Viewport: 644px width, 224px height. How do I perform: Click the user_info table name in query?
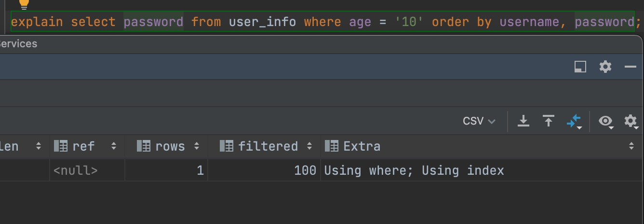[263, 22]
